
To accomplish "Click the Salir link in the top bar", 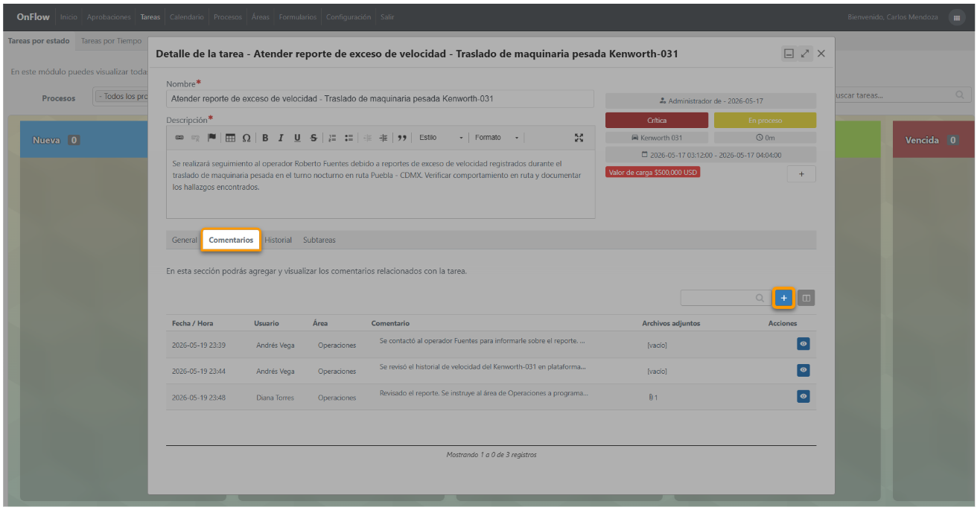I will (387, 17).
